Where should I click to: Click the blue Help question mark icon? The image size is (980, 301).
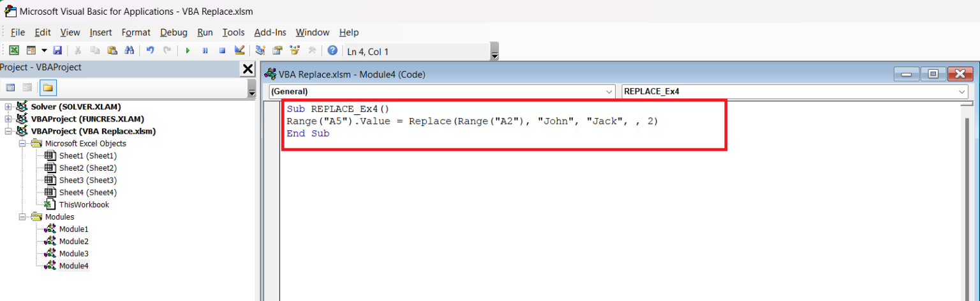(332, 50)
